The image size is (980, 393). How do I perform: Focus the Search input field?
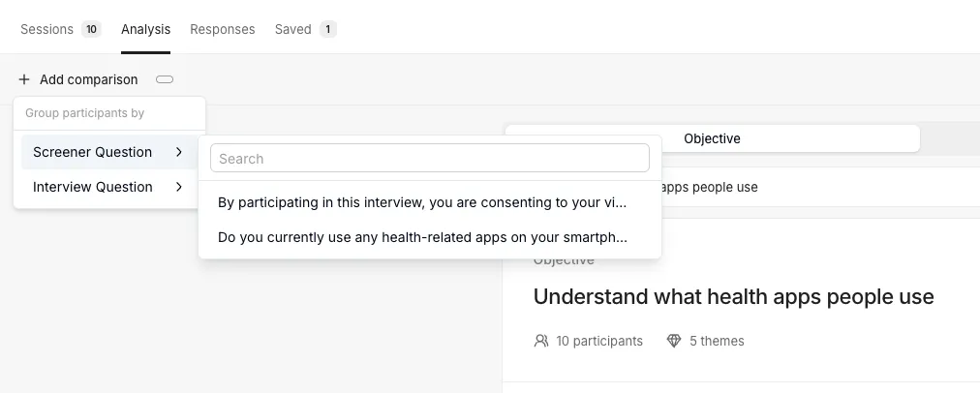point(430,158)
